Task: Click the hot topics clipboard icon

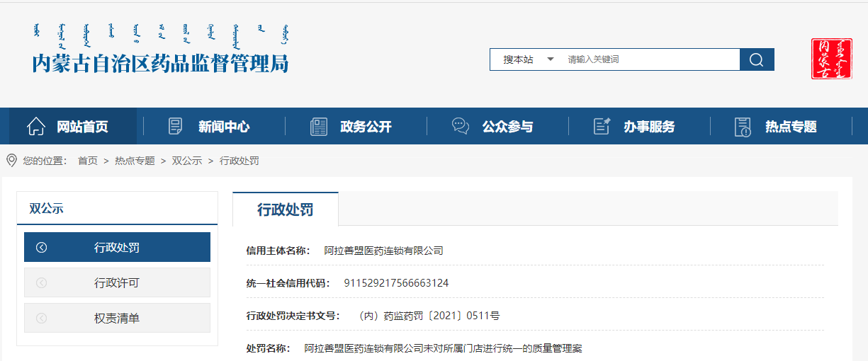Action: [743, 127]
